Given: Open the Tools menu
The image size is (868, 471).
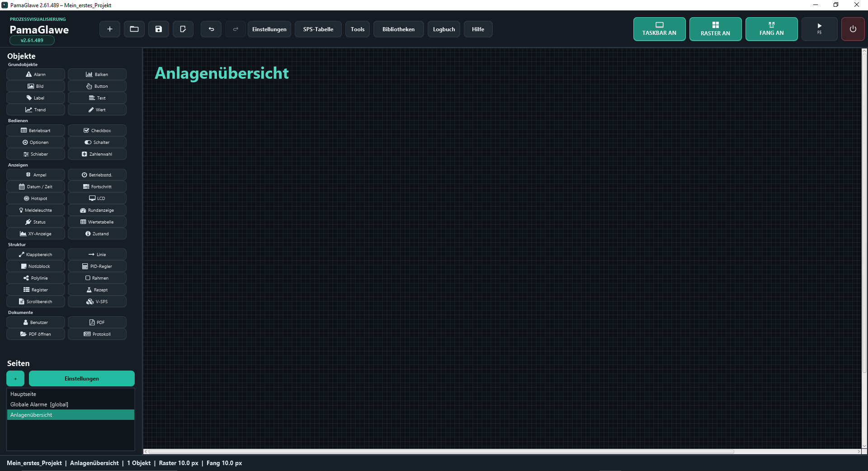Looking at the screenshot, I should [358, 29].
